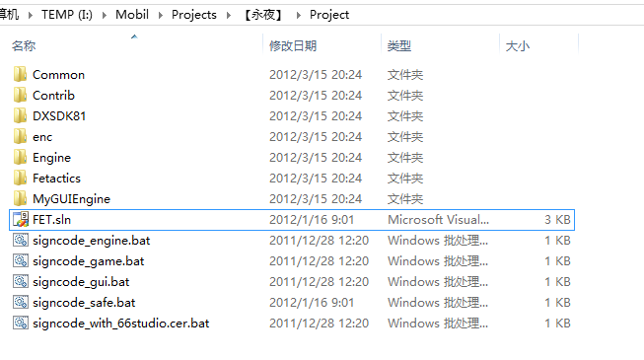
Task: Click the DXSDK81 folder name
Action: coord(59,116)
